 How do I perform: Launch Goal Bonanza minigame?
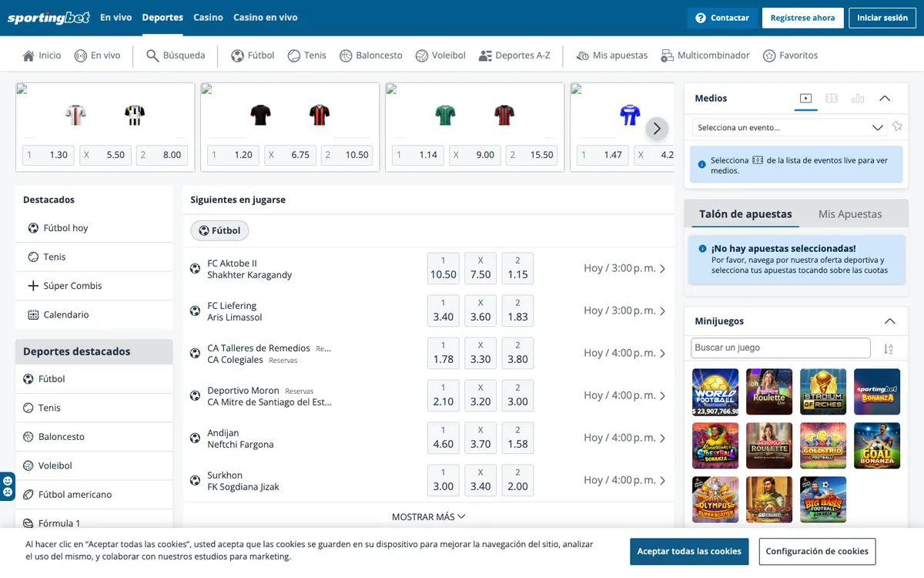point(877,445)
